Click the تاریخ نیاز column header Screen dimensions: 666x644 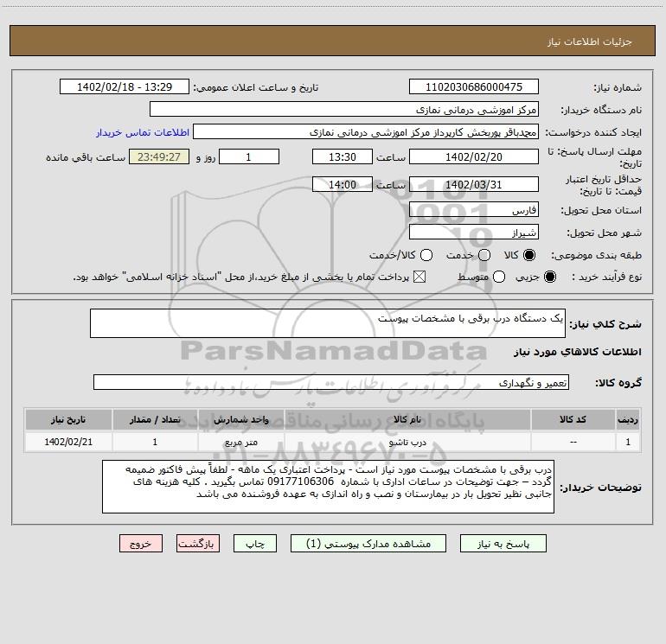[68, 419]
